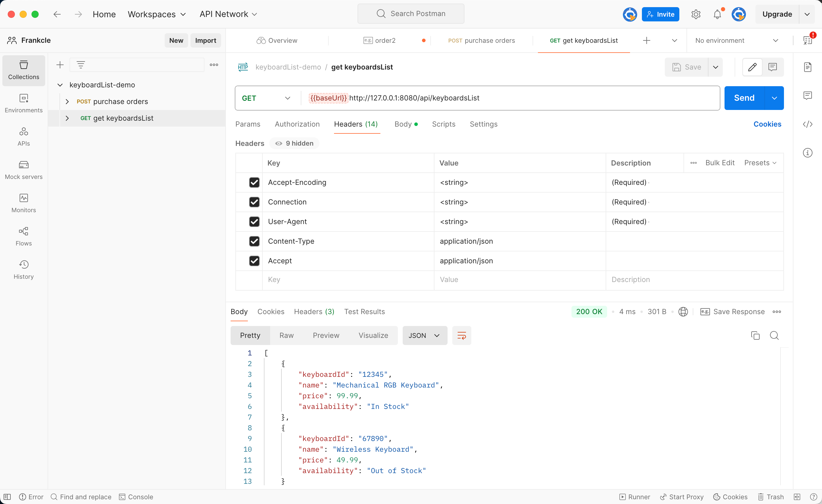
Task: Go back with the left arrow
Action: [57, 14]
